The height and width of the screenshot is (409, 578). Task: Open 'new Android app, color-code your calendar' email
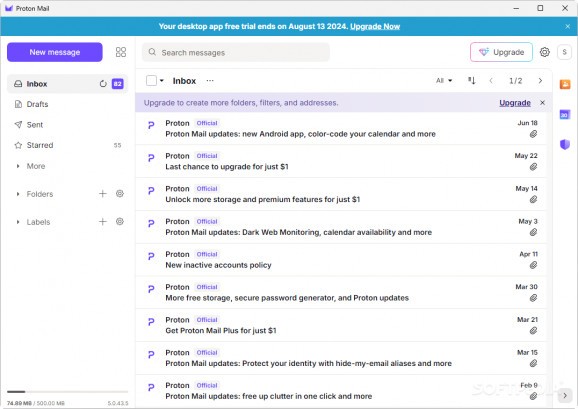(341, 128)
